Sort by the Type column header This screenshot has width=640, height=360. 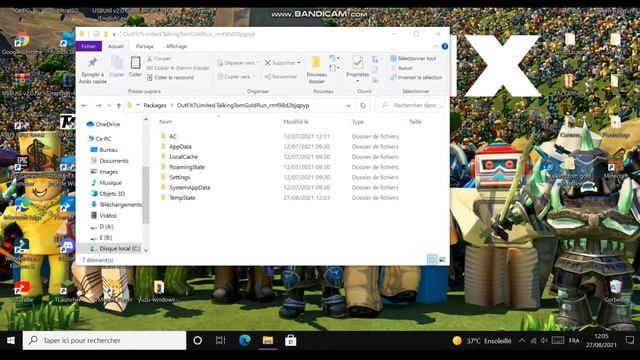pos(358,122)
